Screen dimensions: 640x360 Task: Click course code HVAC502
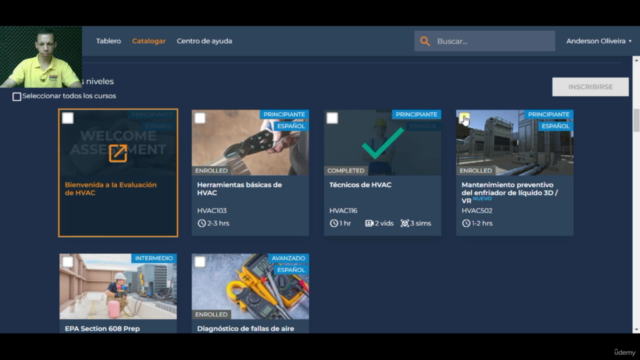(477, 211)
